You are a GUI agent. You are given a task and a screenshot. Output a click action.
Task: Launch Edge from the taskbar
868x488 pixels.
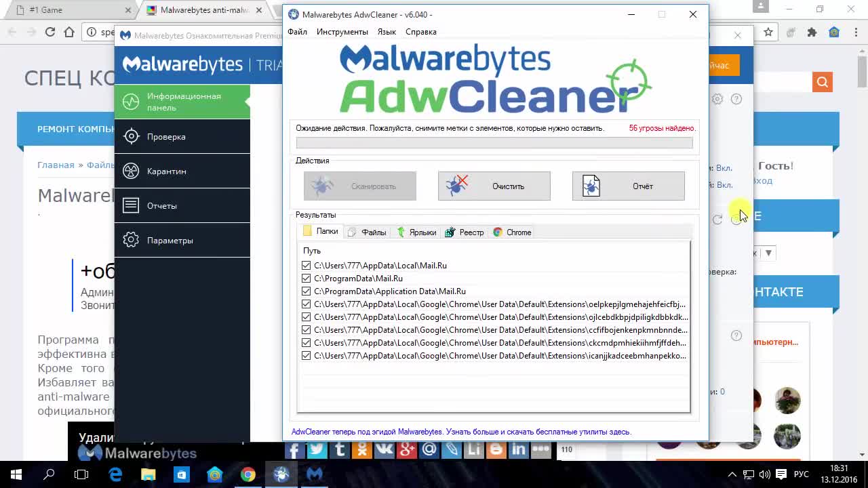tap(115, 474)
